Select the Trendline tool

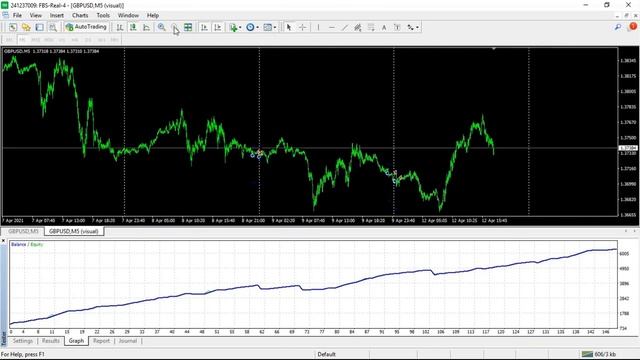click(344, 27)
